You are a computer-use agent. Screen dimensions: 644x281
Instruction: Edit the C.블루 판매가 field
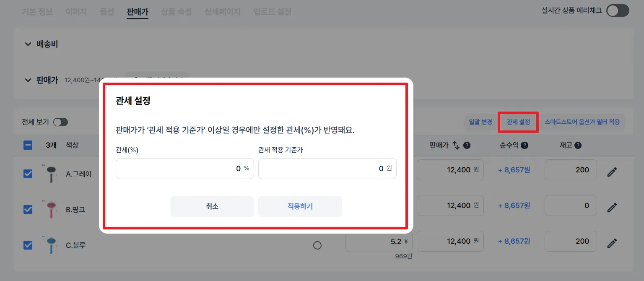[x=450, y=241]
